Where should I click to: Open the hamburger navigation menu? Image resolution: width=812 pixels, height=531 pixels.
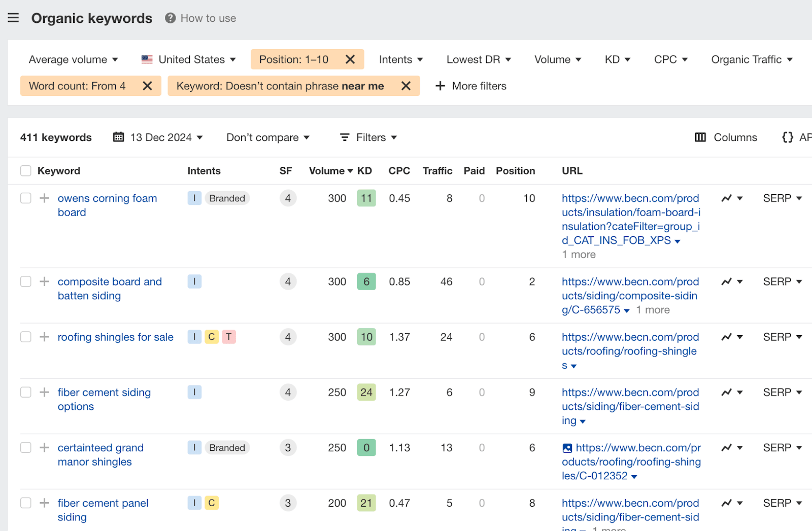pyautogui.click(x=13, y=17)
